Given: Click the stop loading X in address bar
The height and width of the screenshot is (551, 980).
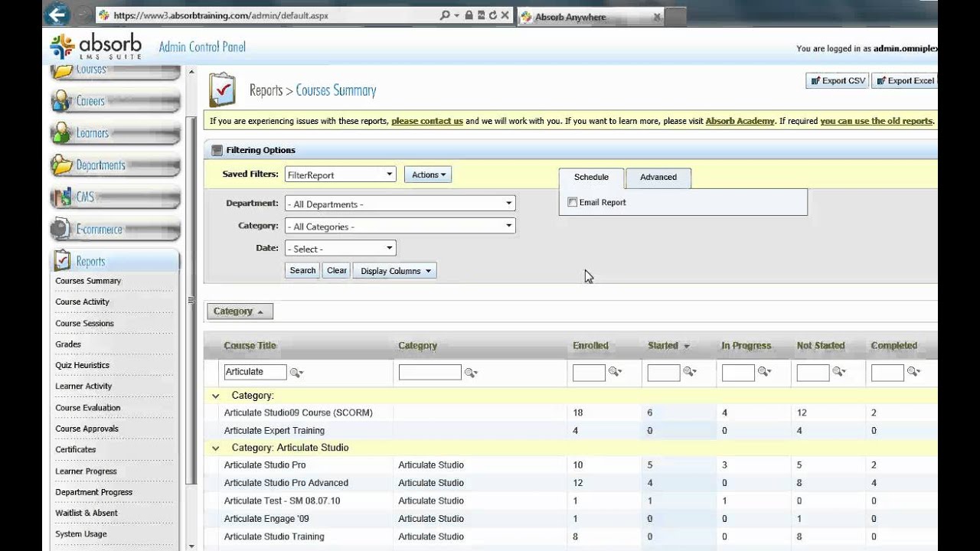Looking at the screenshot, I should coord(505,15).
